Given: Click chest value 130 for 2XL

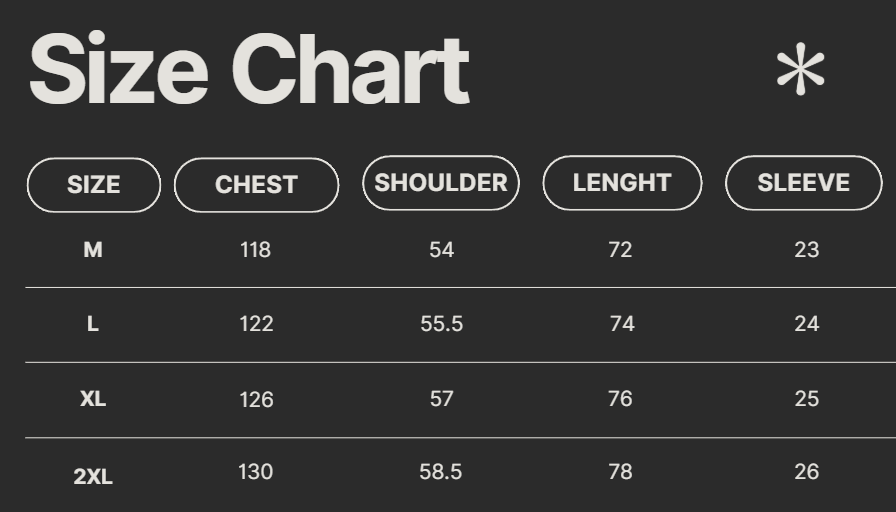Looking at the screenshot, I should [256, 472].
